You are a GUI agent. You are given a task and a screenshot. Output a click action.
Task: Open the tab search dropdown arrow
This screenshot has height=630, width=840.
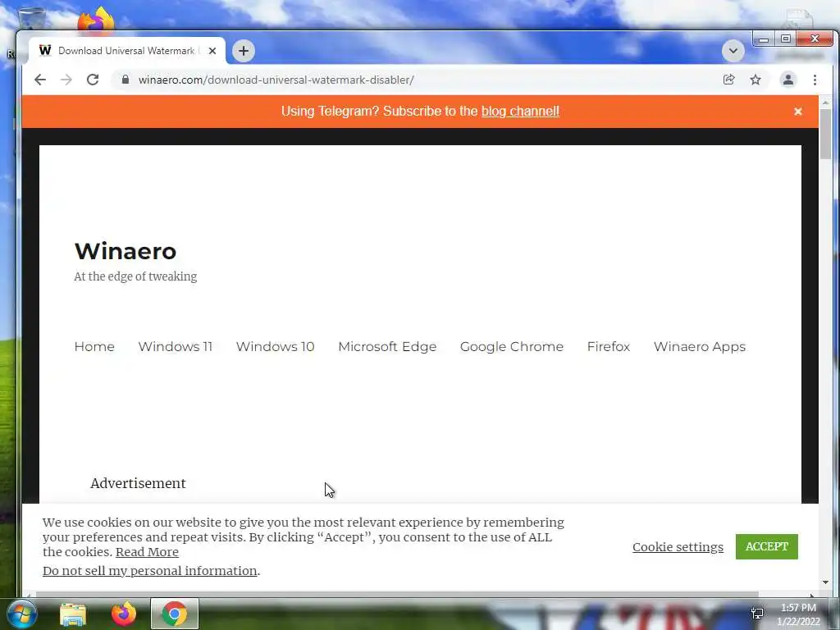(733, 51)
